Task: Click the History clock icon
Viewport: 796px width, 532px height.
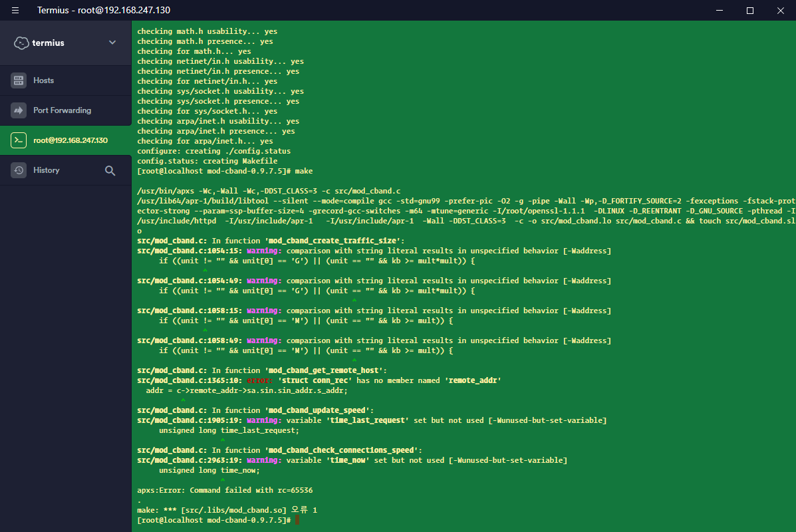Action: (19, 170)
